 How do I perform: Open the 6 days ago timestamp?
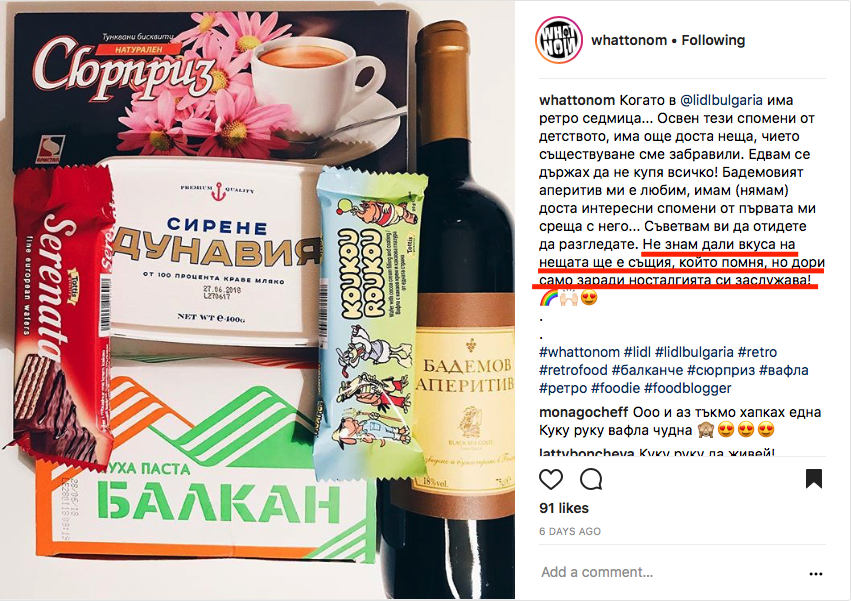570,532
